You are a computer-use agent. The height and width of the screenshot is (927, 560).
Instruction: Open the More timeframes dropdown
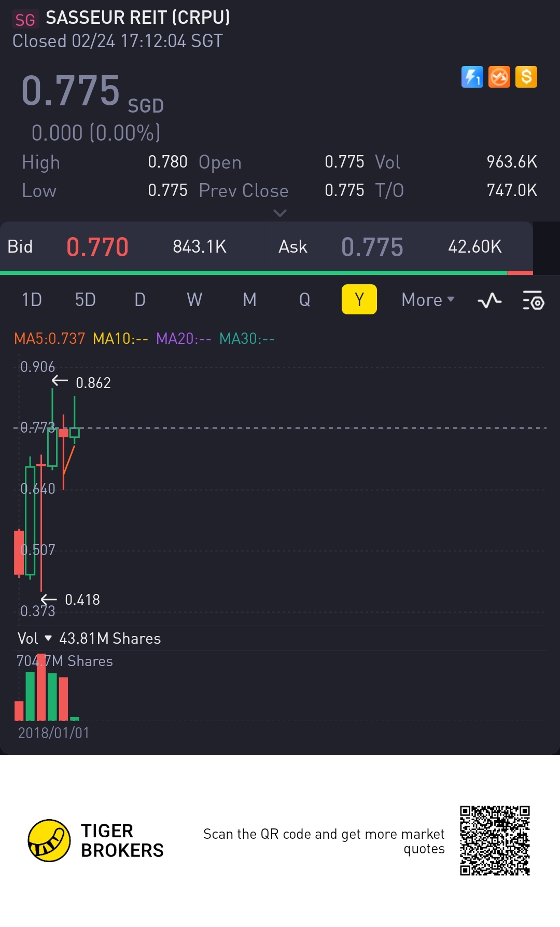pyautogui.click(x=428, y=300)
